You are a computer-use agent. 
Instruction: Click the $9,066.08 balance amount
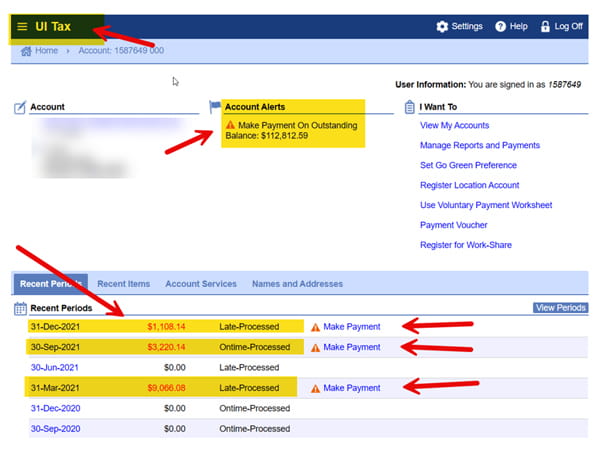pos(166,388)
